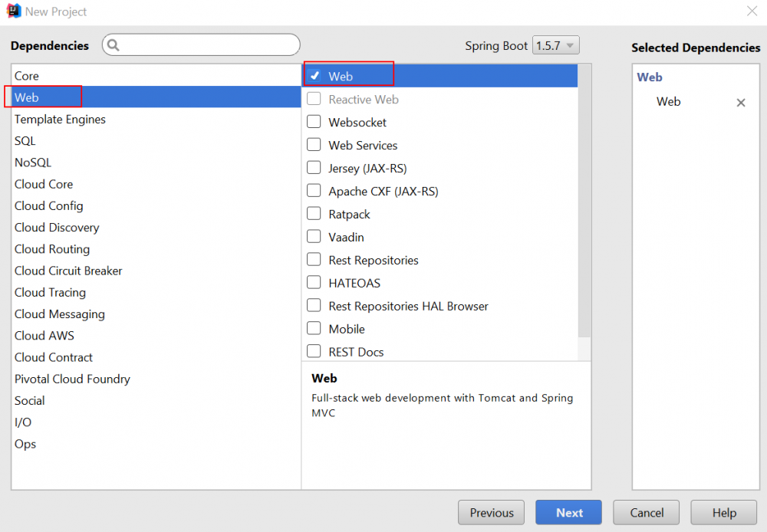The height and width of the screenshot is (532, 767).
Task: Check the Rest Repositories option
Action: (x=314, y=260)
